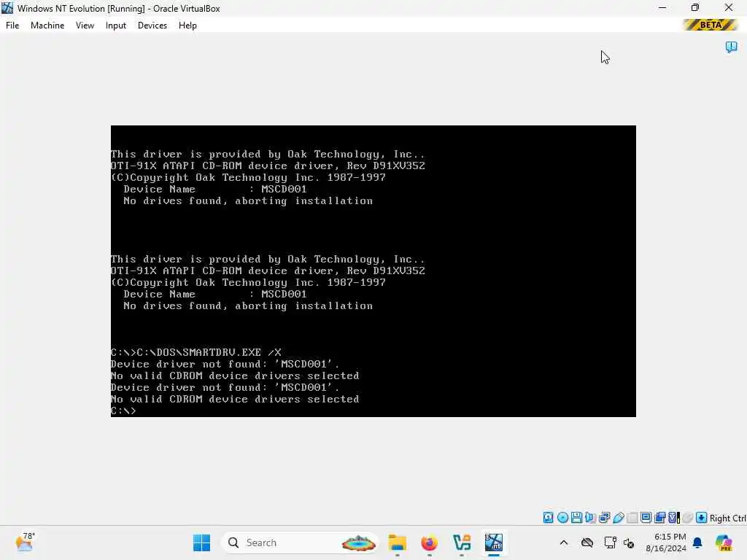The height and width of the screenshot is (560, 747).
Task: Click the VirtualBox title bar app icon
Action: (7, 8)
